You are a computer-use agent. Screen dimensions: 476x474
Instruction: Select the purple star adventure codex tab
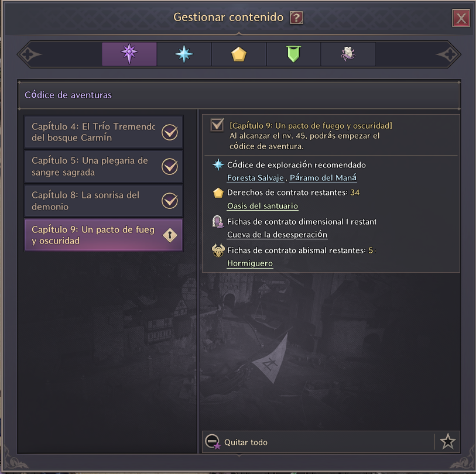coord(129,54)
